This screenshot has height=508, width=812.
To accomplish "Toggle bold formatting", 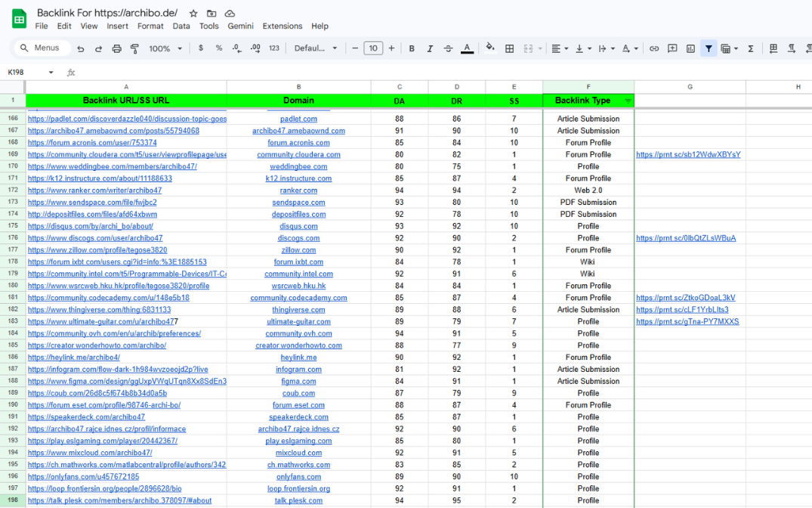I will point(412,48).
